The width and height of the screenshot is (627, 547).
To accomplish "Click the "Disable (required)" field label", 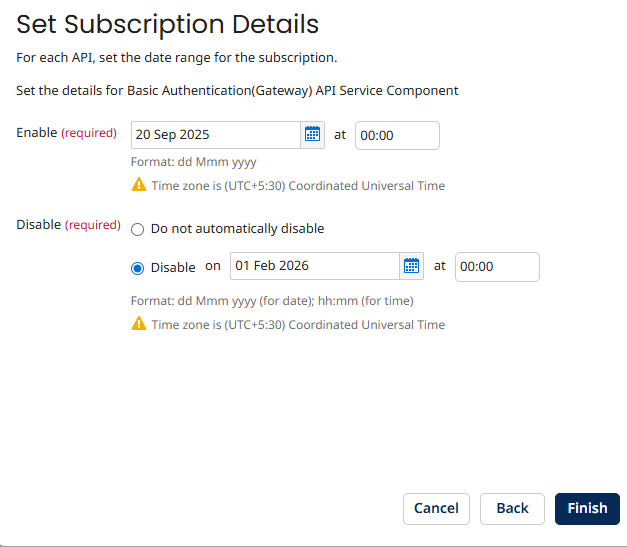I will click(68, 225).
